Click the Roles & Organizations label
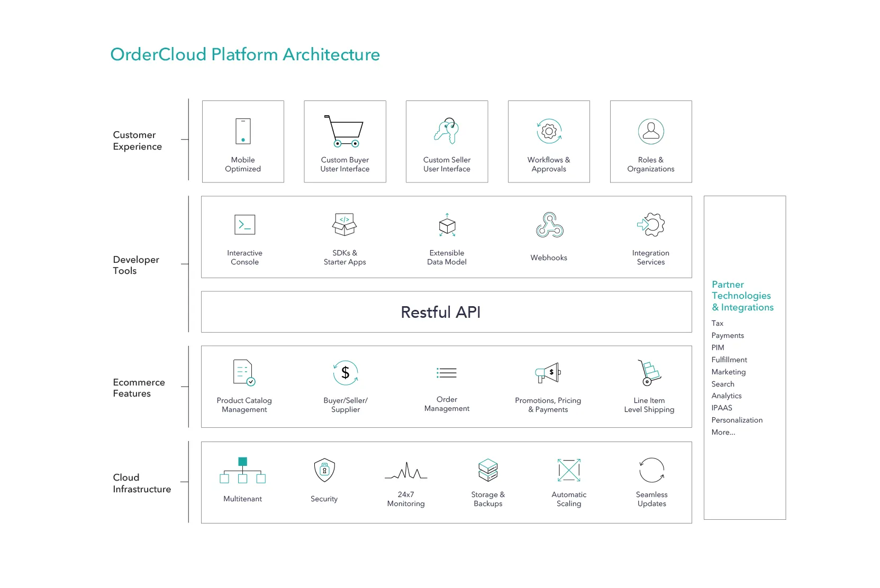 [651, 164]
